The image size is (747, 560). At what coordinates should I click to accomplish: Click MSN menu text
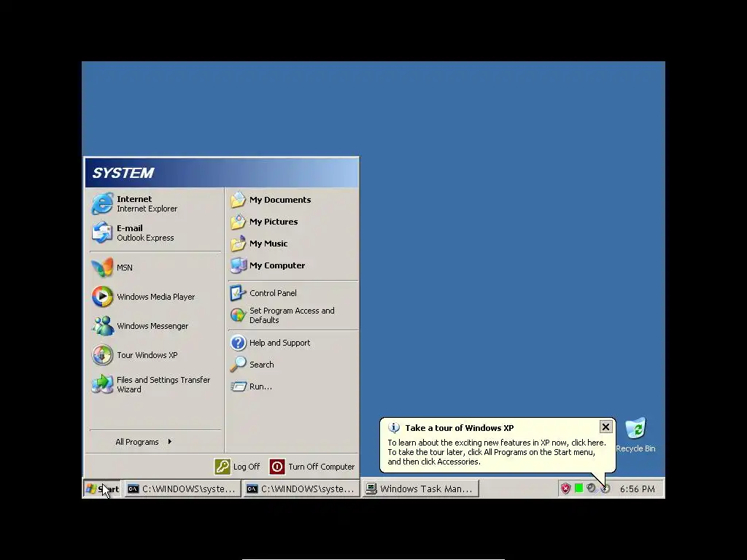[124, 268]
